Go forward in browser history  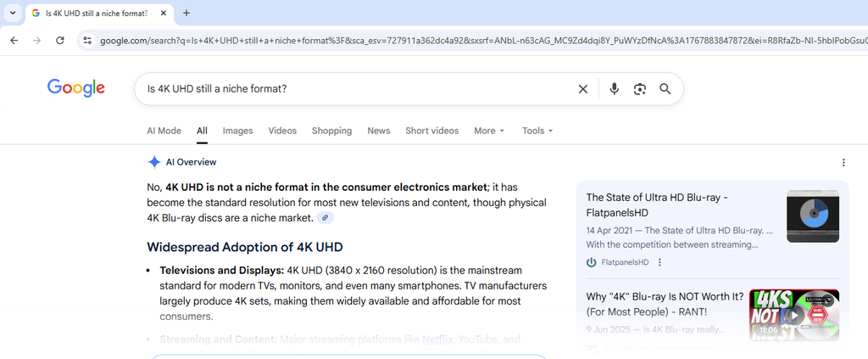[x=37, y=41]
